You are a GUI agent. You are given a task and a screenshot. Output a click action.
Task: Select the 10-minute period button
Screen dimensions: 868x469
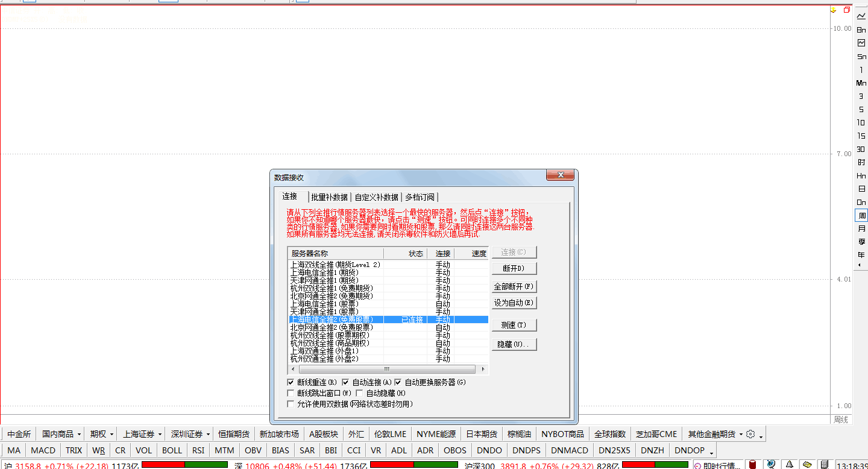pyautogui.click(x=861, y=122)
